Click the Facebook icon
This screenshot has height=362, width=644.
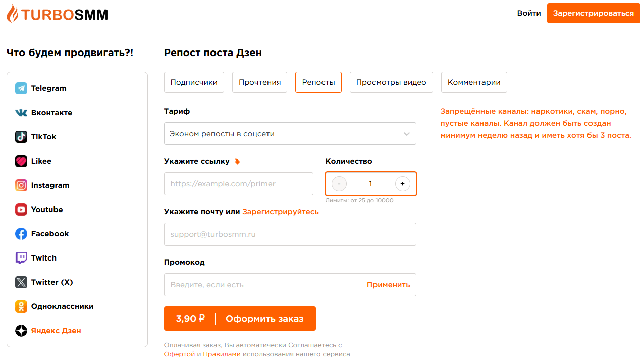pyautogui.click(x=21, y=234)
